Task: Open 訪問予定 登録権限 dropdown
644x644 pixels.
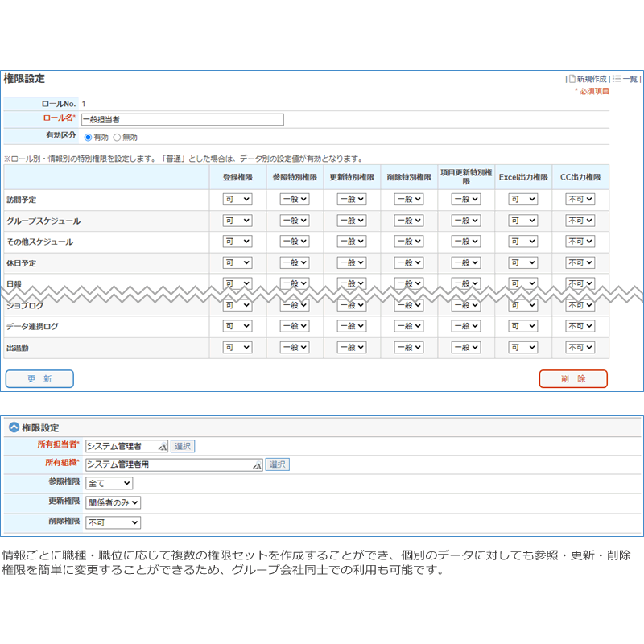Action: click(237, 200)
